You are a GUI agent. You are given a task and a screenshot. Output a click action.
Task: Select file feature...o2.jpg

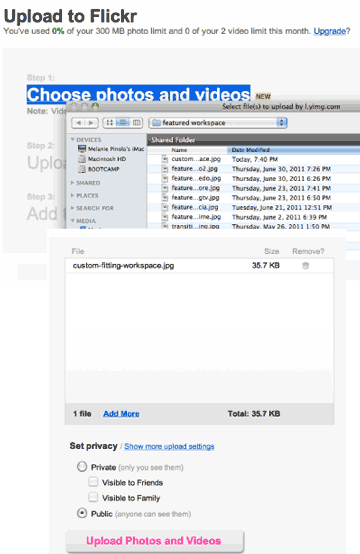[194, 169]
